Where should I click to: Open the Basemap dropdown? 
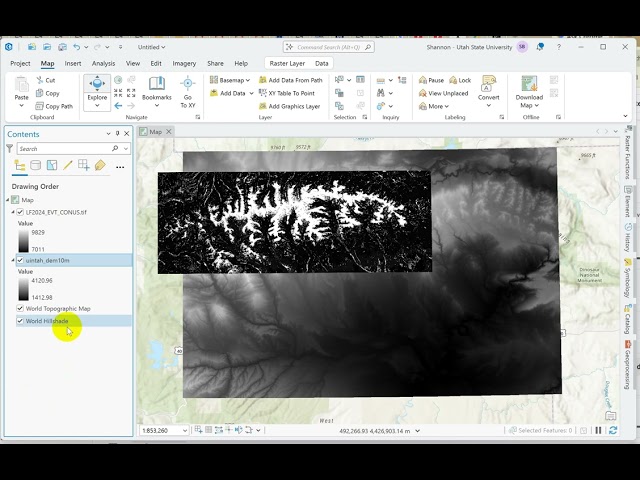click(x=230, y=80)
